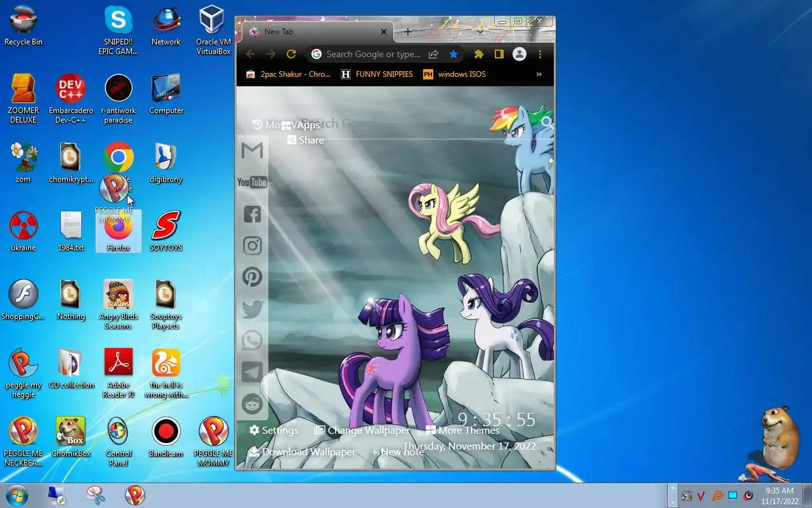Add a New note

pos(398,452)
